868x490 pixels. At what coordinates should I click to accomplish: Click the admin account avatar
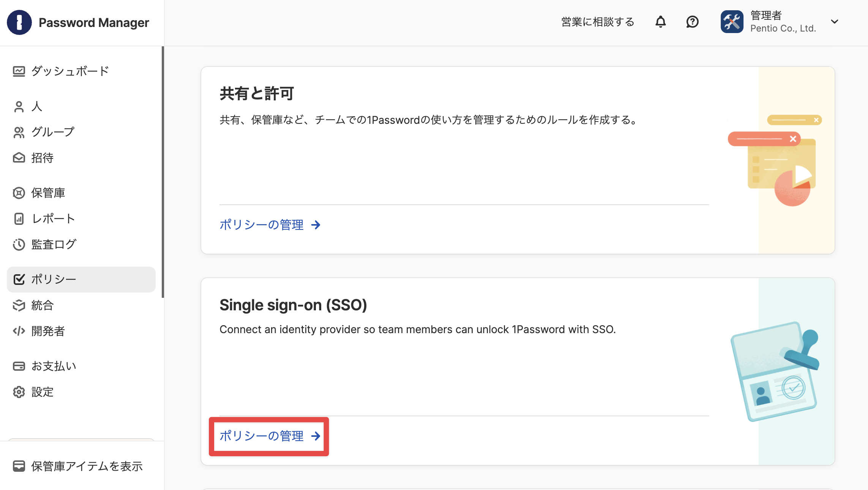(x=732, y=22)
